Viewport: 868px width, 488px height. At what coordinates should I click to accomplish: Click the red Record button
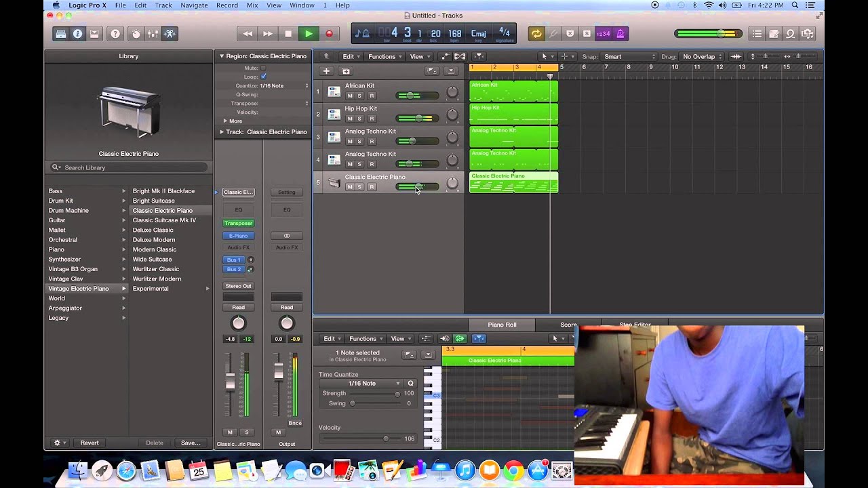329,34
